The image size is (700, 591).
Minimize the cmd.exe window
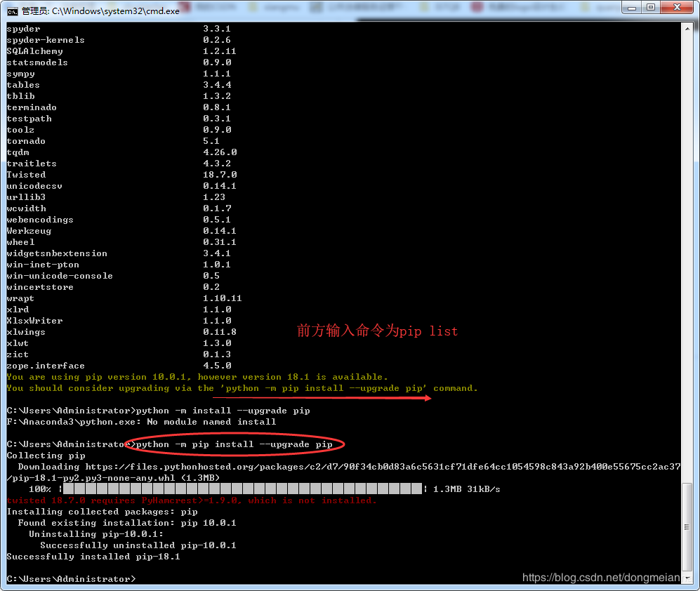(x=632, y=8)
